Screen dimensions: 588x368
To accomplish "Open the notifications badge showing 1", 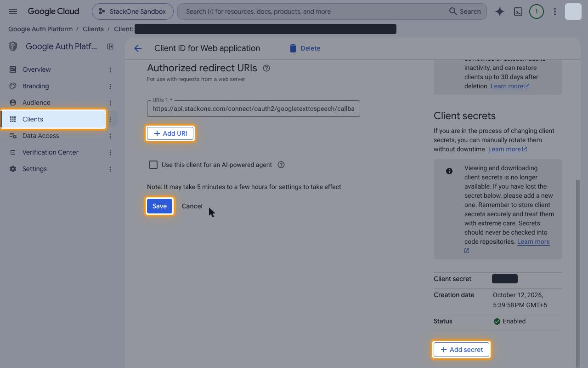I will [536, 11].
